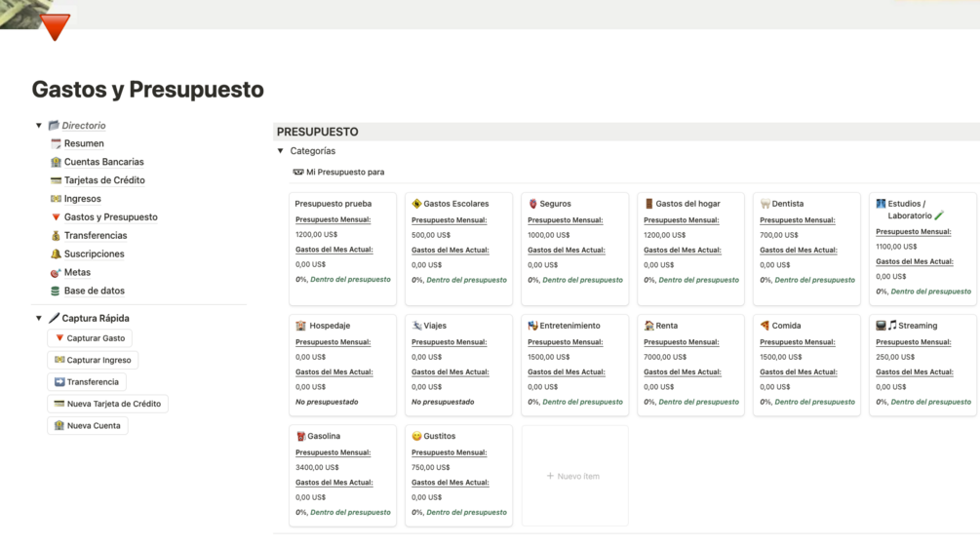The image size is (980, 547).
Task: Collapse the Captura Rápida toggle section
Action: (x=39, y=318)
